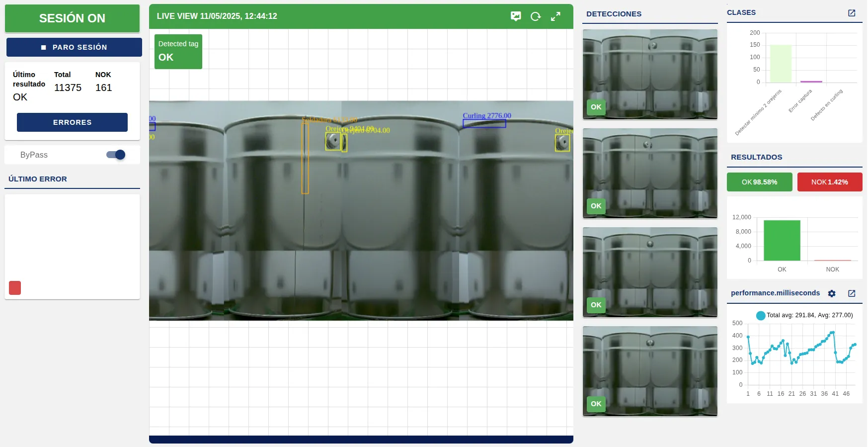This screenshot has height=447, width=868.
Task: Click the orange Soldadura detection box
Action: [x=305, y=158]
